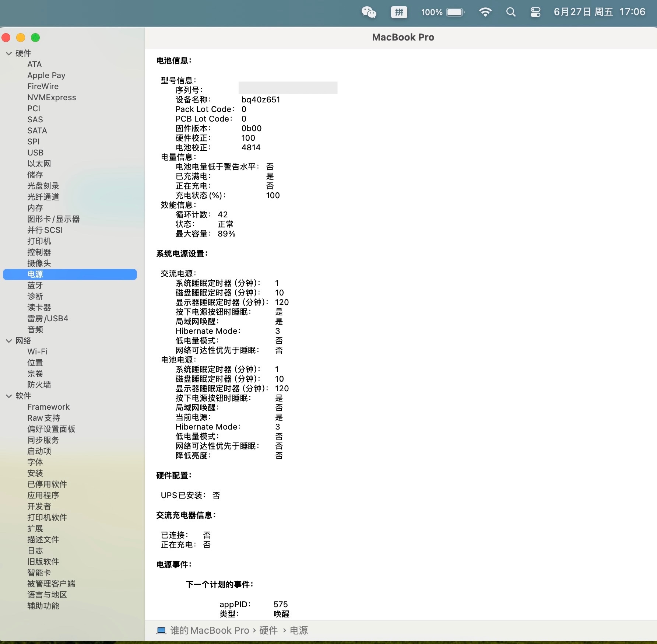
Task: Select Wi-Fi under 网络
Action: [x=37, y=352]
